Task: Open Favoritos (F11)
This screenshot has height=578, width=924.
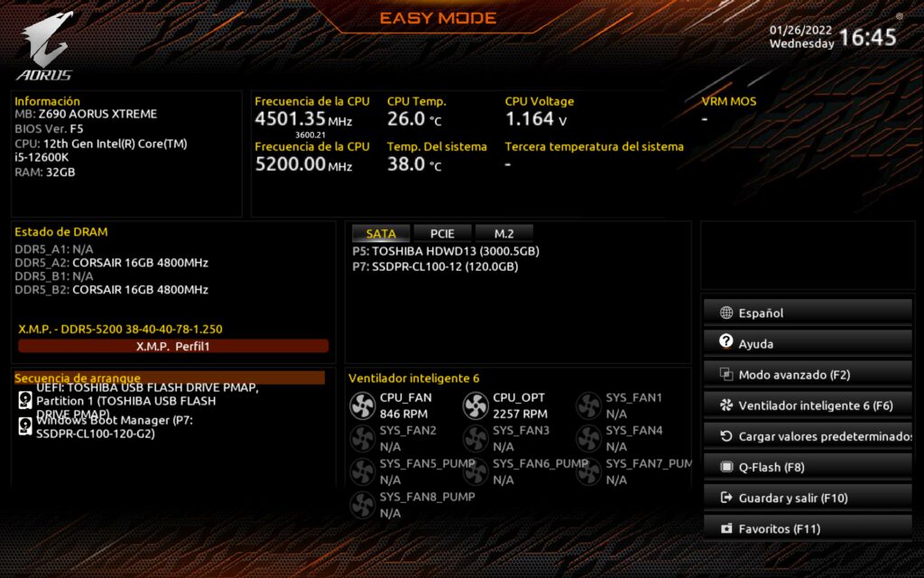Action: click(808, 527)
